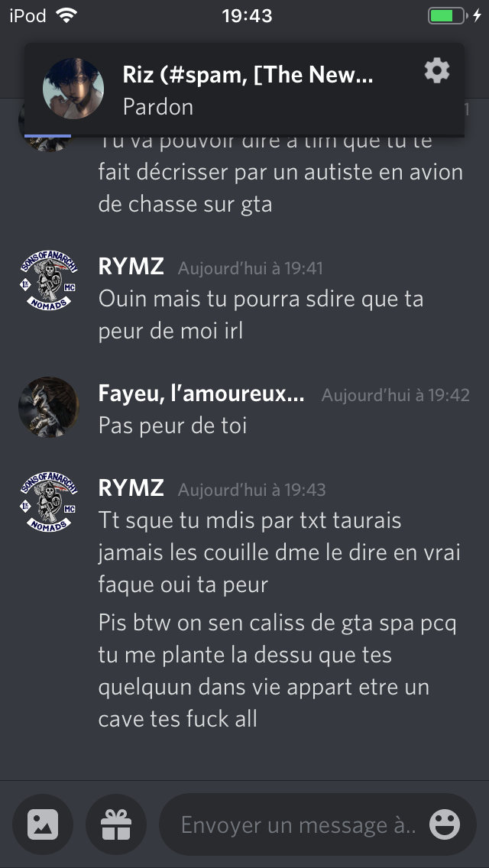Tap RYMZ avatar on 19:41 message

tap(49, 280)
